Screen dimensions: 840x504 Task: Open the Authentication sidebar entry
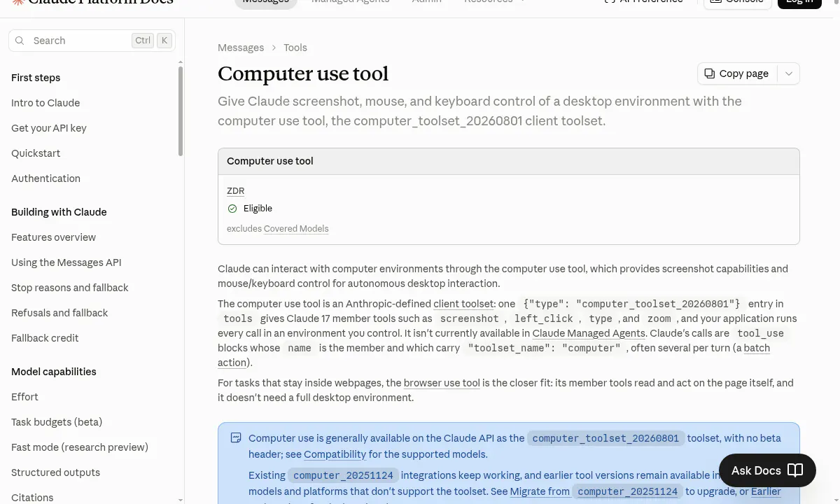coord(45,178)
